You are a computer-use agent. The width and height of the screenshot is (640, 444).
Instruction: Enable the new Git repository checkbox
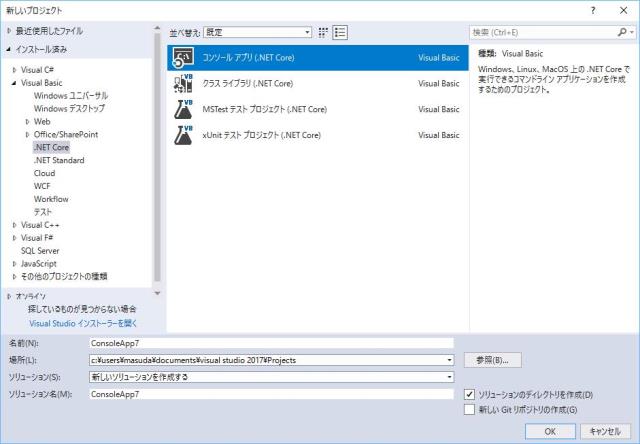click(471, 409)
